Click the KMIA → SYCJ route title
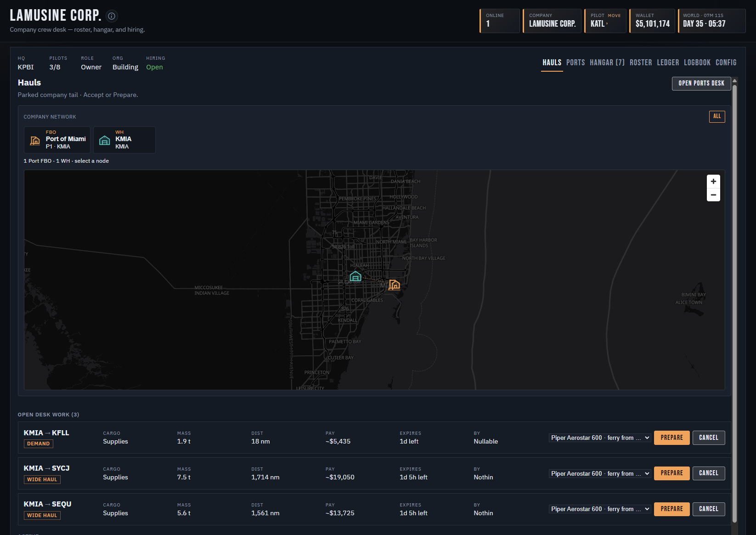This screenshot has height=535, width=756. pos(46,468)
